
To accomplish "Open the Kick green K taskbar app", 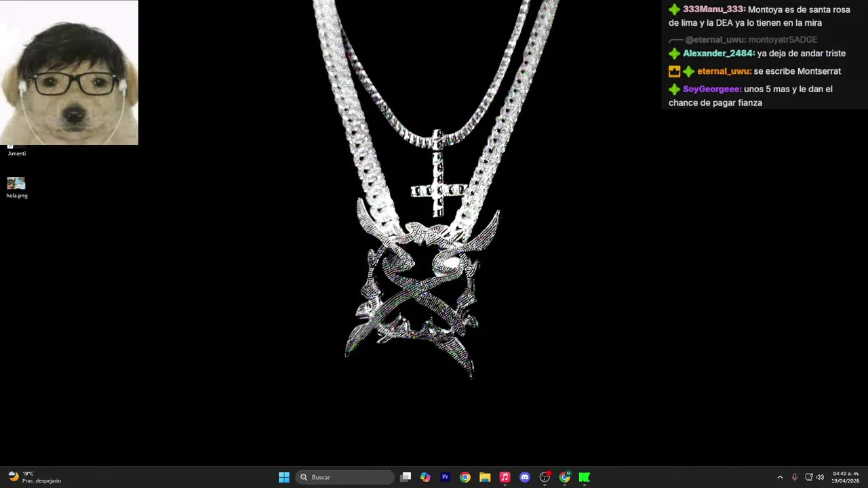I will (584, 477).
